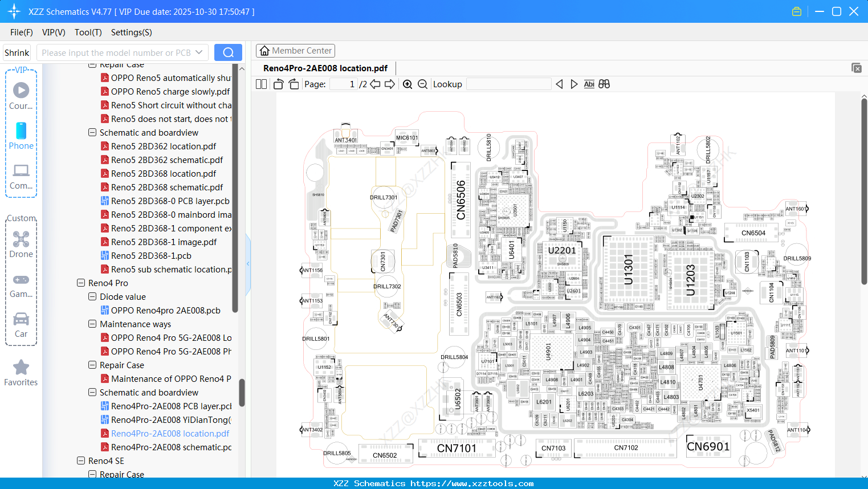This screenshot has width=868, height=489.
Task: Collapse the Reno4 Pro tree node
Action: pos(80,283)
